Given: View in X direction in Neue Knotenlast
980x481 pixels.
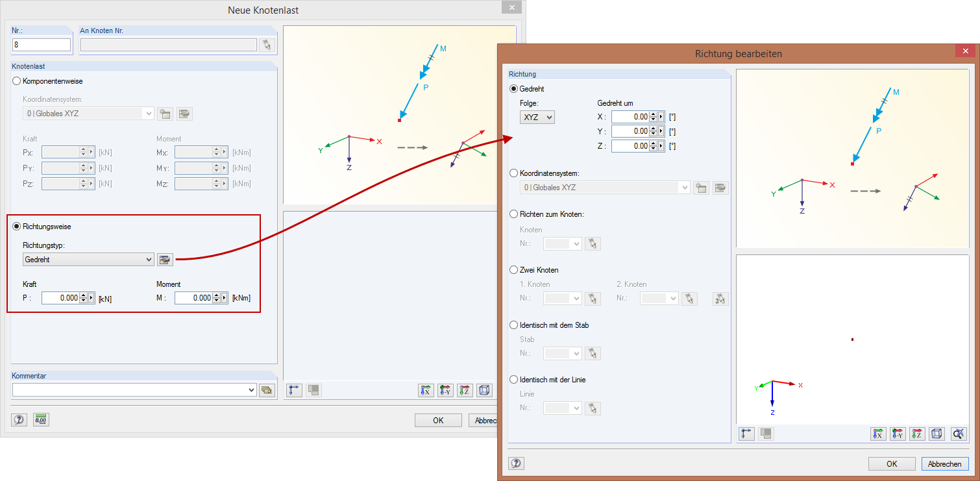Looking at the screenshot, I should pyautogui.click(x=426, y=390).
